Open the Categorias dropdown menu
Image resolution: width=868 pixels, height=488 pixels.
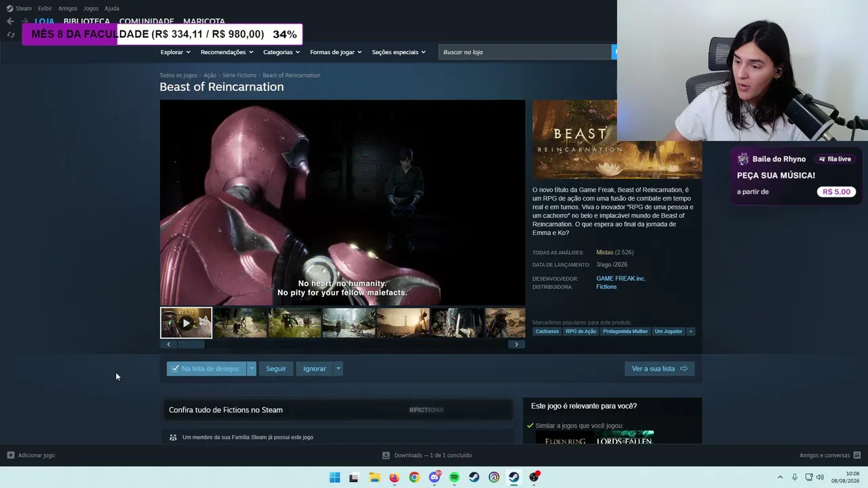coord(281,52)
